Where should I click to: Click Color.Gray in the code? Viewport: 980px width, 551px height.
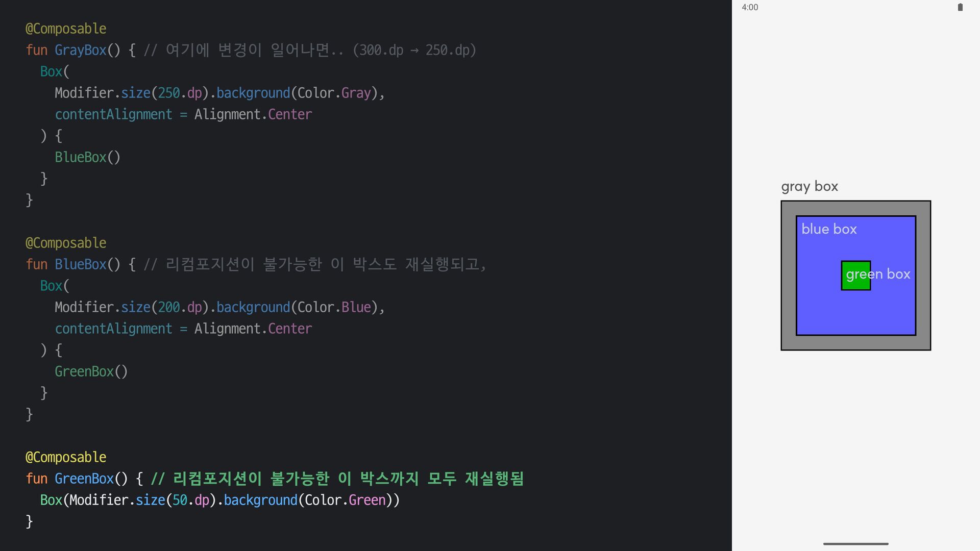[334, 93]
